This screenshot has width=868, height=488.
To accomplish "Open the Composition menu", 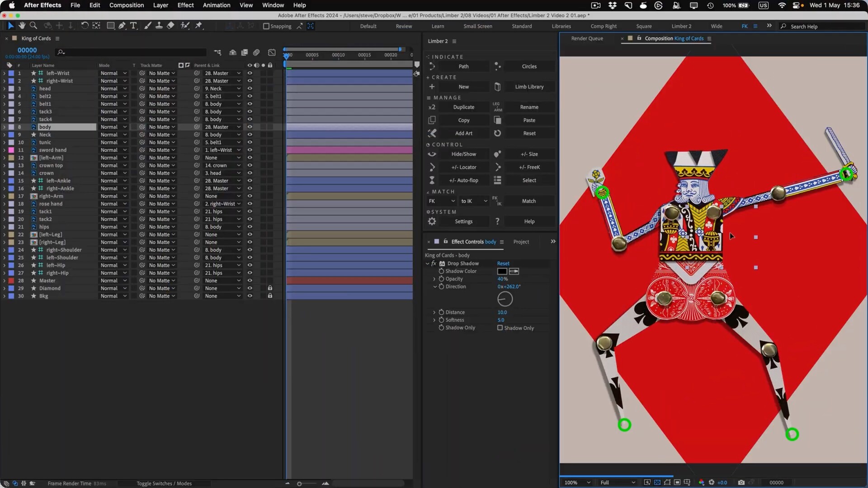I will 126,5.
